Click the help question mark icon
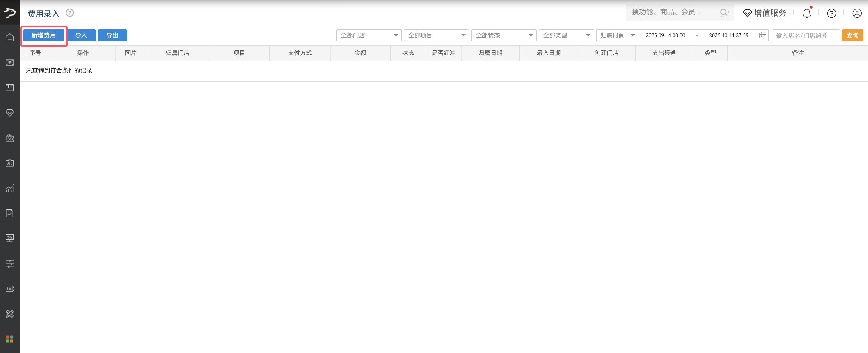The height and width of the screenshot is (353, 868). click(x=831, y=14)
